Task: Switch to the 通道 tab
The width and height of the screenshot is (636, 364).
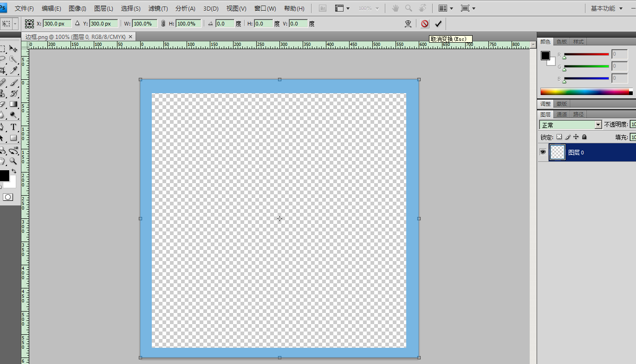Action: 562,114
